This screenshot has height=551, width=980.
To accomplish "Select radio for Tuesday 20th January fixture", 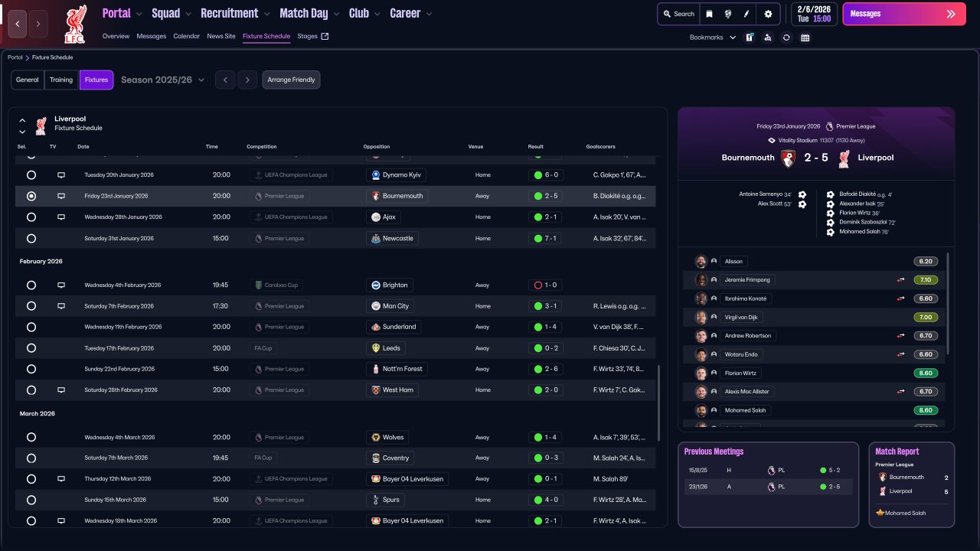I will point(31,175).
